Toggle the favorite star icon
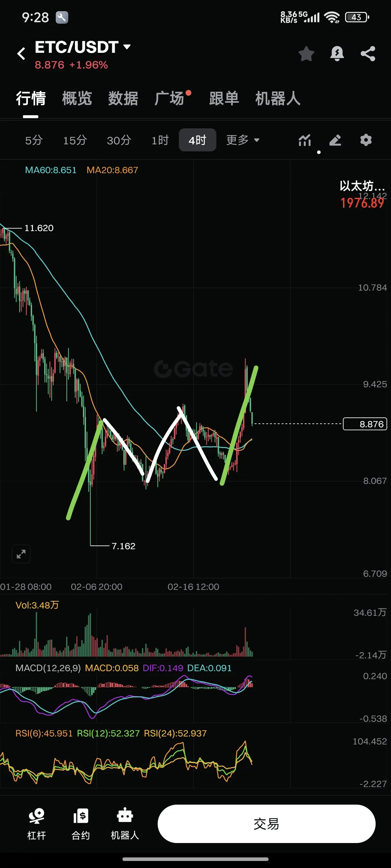This screenshot has width=391, height=868. pos(306,53)
